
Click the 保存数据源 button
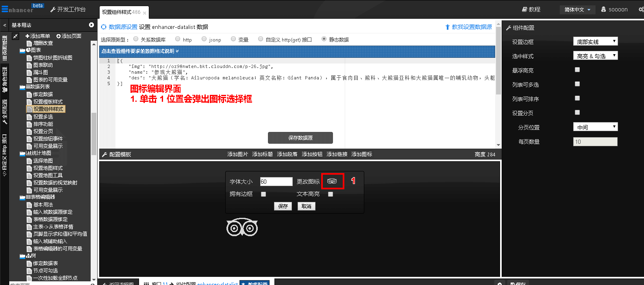click(300, 138)
